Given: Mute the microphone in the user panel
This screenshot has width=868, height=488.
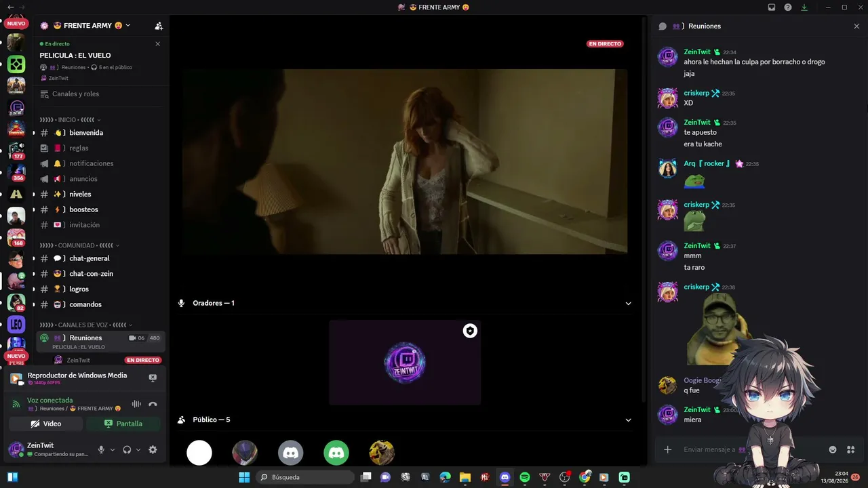Looking at the screenshot, I should pyautogui.click(x=101, y=449).
